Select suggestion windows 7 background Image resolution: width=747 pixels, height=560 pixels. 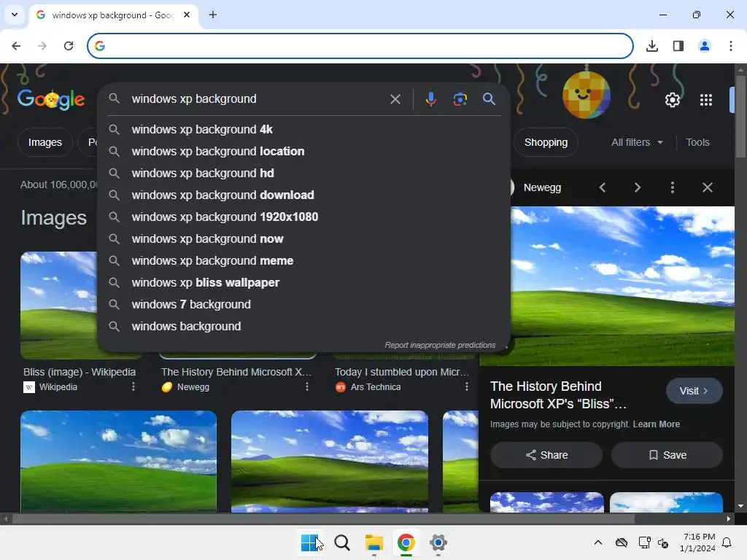click(304, 305)
